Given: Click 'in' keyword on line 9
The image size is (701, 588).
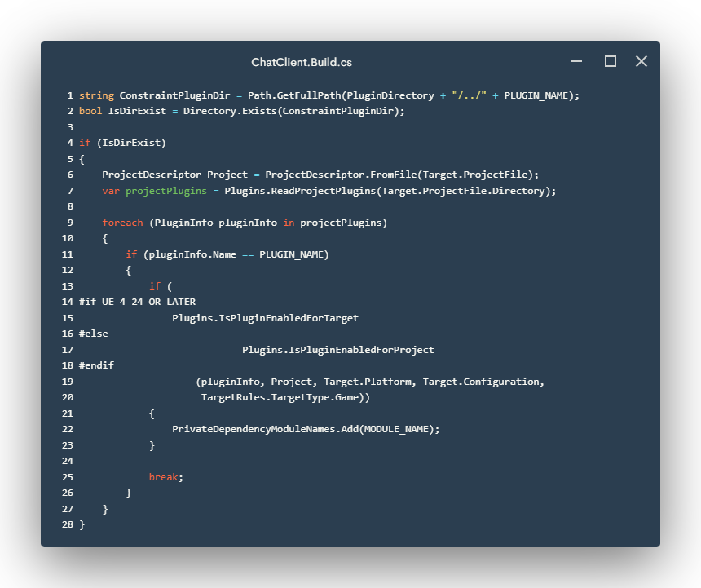Looking at the screenshot, I should click(289, 223).
